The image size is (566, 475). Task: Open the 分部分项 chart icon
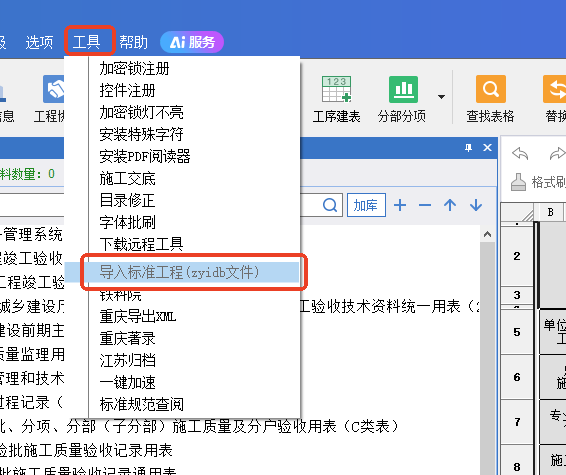tap(403, 89)
